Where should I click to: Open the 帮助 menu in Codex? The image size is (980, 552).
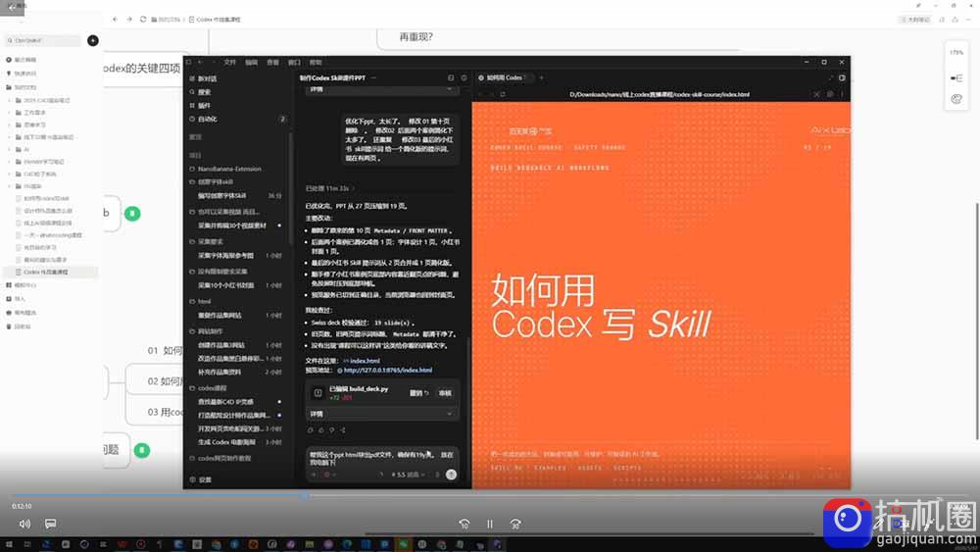[x=316, y=62]
